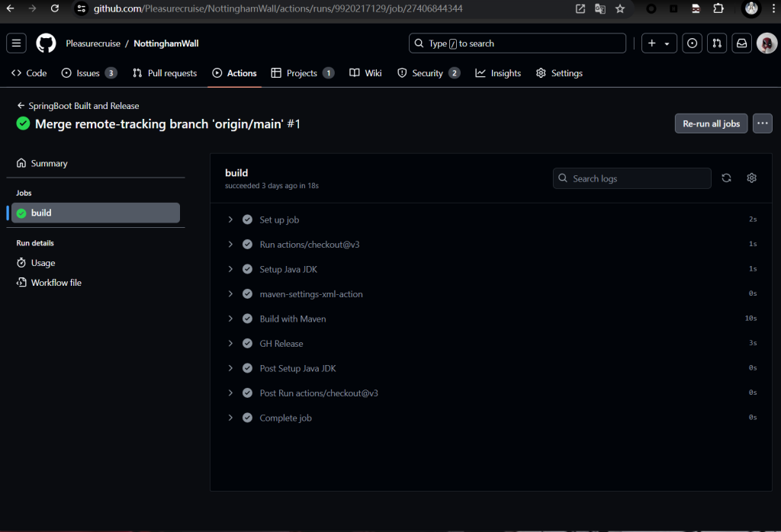Click the browser back arrow
The image size is (781, 532).
(10, 8)
